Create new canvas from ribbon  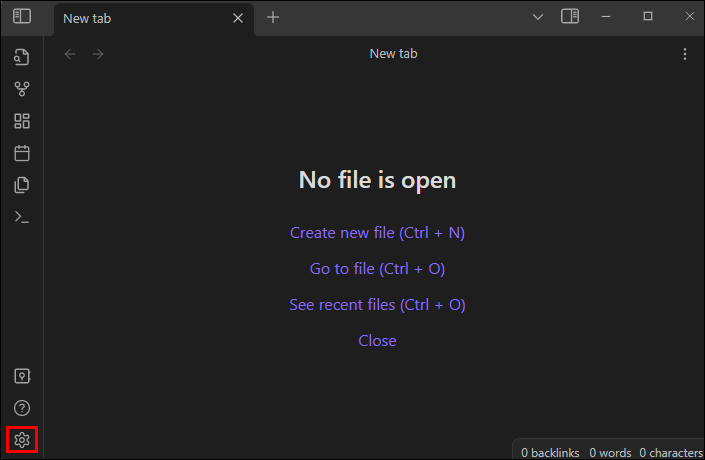tap(22, 121)
